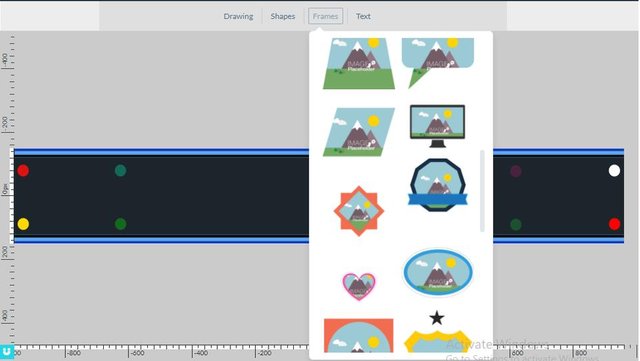Select the white dot on the banner

(614, 170)
